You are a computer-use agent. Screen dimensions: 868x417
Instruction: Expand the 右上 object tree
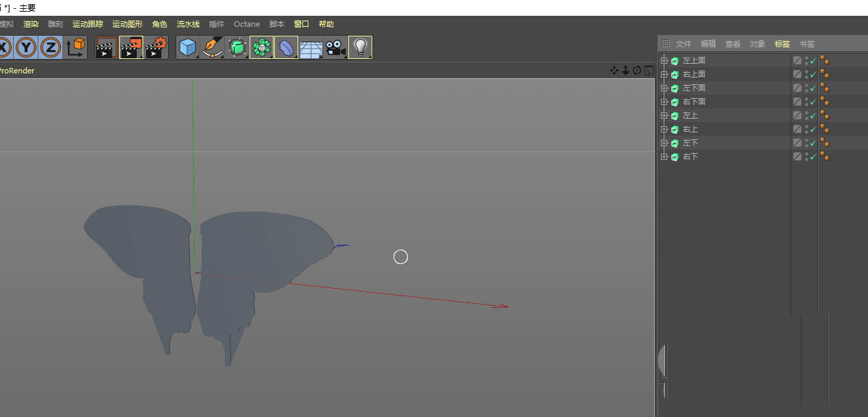pyautogui.click(x=664, y=129)
